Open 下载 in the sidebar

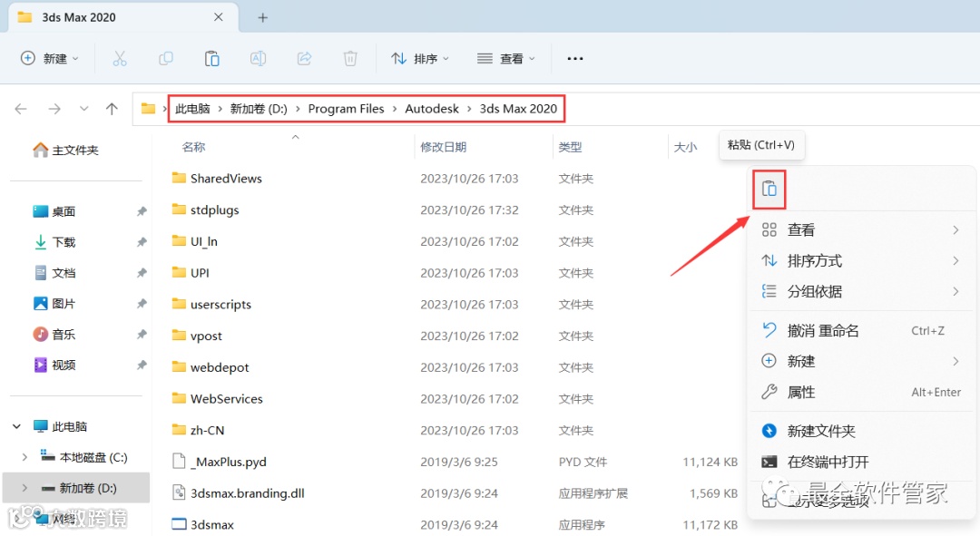[x=54, y=242]
